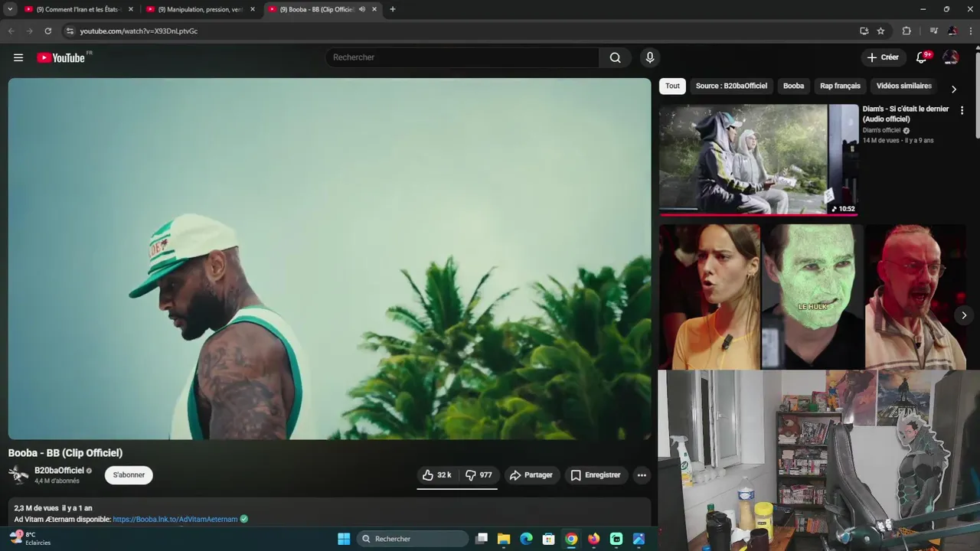Click the video title 'Booba - BB (Clip Officiel)'
This screenshot has width=980, height=551.
point(65,453)
